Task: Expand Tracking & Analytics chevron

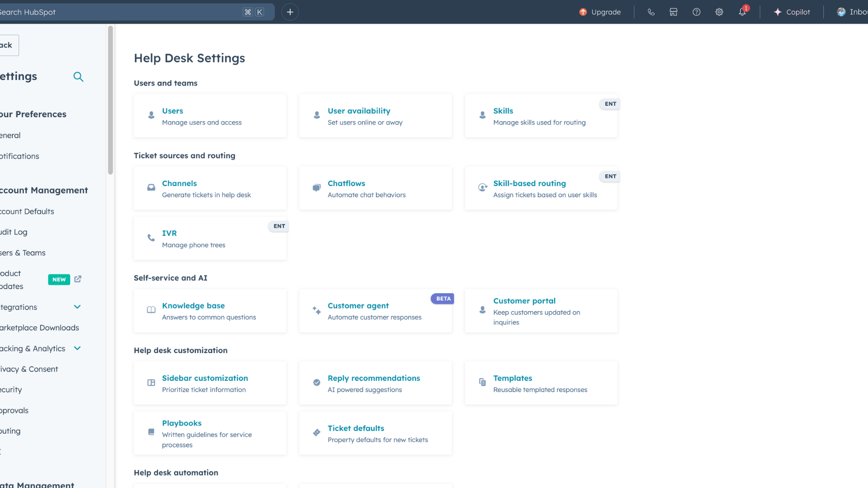Action: pyautogui.click(x=77, y=348)
